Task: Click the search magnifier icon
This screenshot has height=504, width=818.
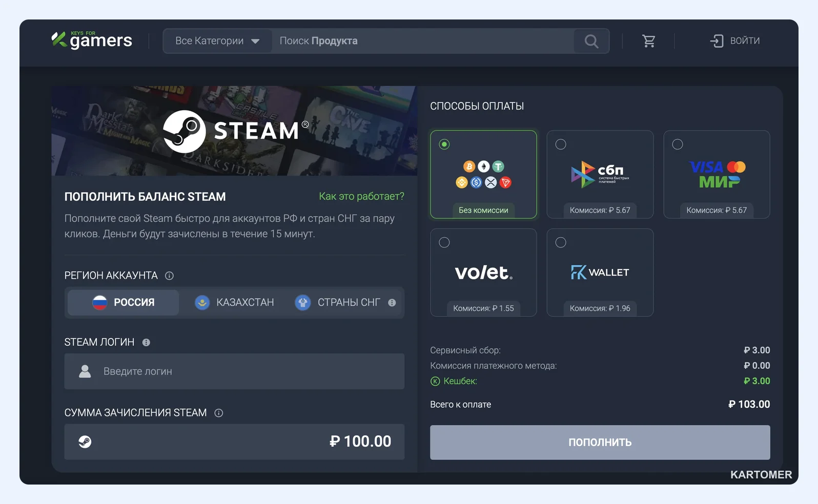Action: [x=591, y=41]
